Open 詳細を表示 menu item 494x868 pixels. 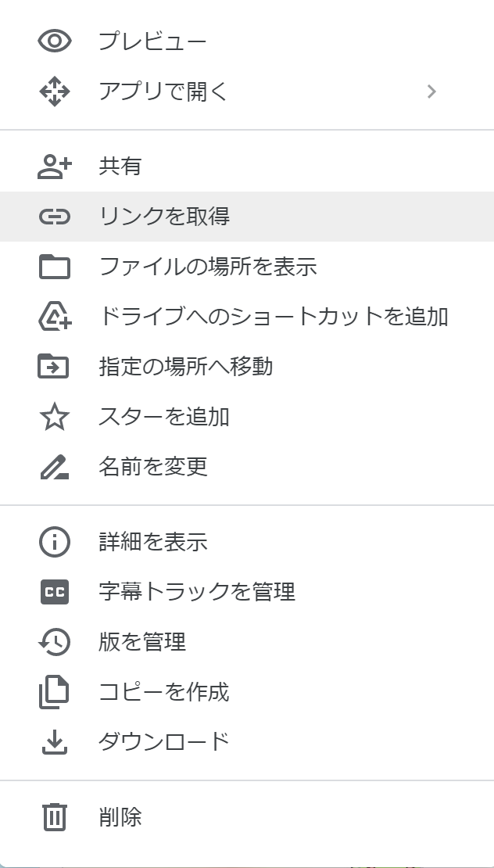(x=153, y=542)
